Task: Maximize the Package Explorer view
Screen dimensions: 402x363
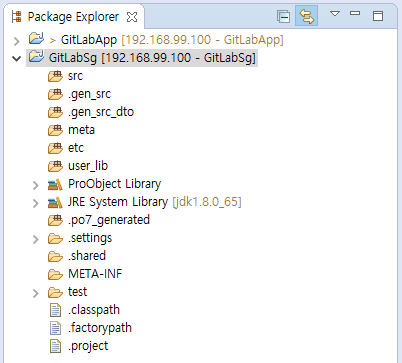Action: coord(378,16)
